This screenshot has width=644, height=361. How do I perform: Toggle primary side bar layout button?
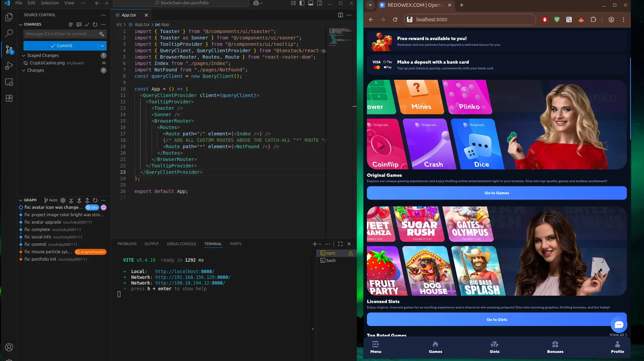[x=302, y=3]
